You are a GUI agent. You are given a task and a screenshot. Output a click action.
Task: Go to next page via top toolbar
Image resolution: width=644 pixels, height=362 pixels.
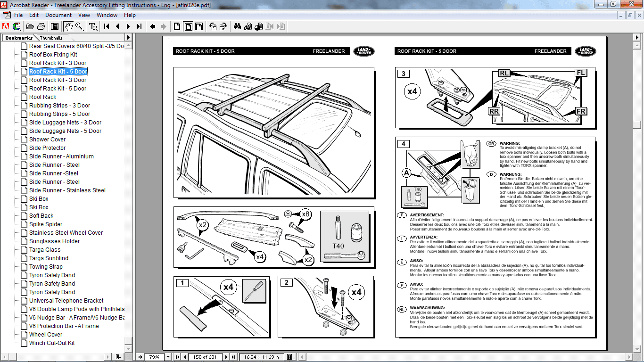pyautogui.click(x=128, y=26)
